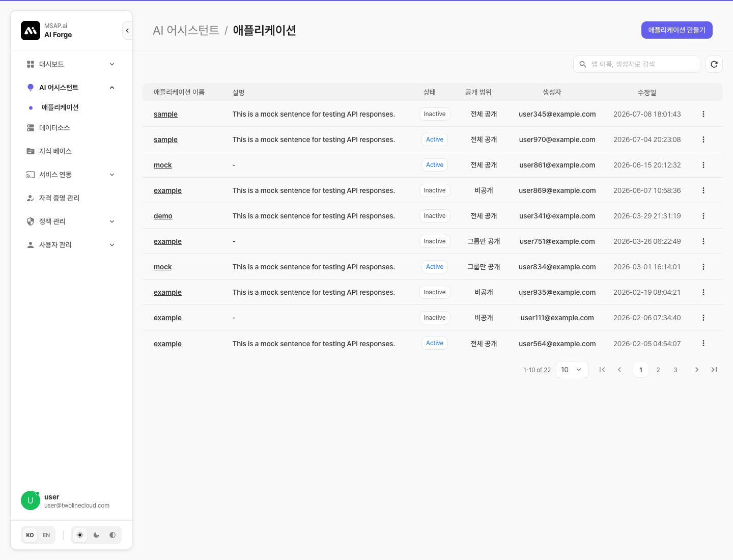Click the 1-10 of 22 pagination count
Viewport: 733px width, 560px height.
(x=537, y=370)
